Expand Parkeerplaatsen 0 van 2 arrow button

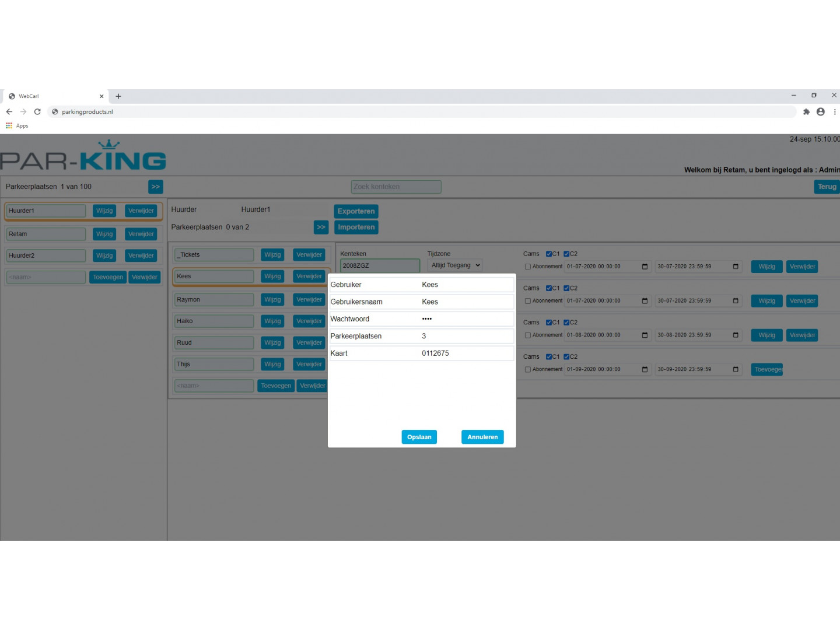tap(321, 228)
